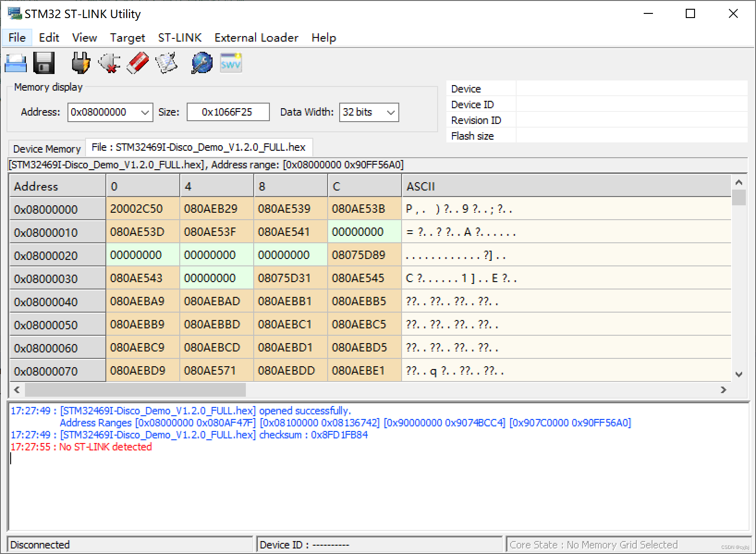Click the globe wrench toolbar icon

tap(202, 63)
